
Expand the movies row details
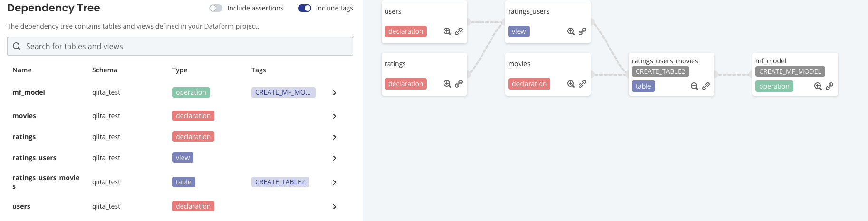(335, 116)
